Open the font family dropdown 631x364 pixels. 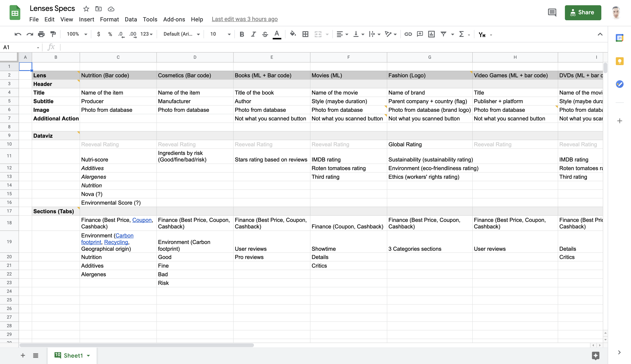pyautogui.click(x=181, y=34)
